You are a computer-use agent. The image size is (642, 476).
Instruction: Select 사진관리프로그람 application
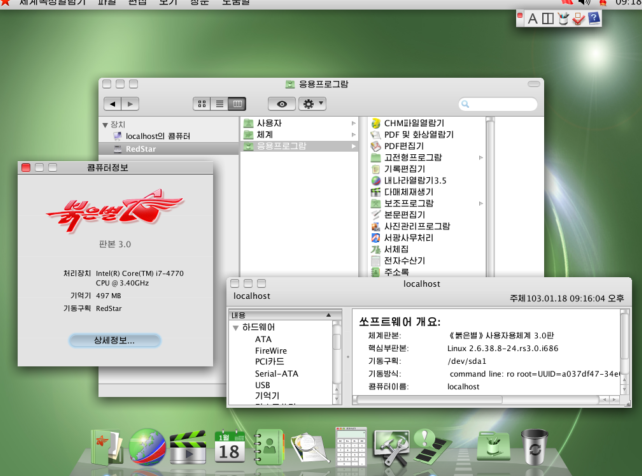[x=410, y=226]
